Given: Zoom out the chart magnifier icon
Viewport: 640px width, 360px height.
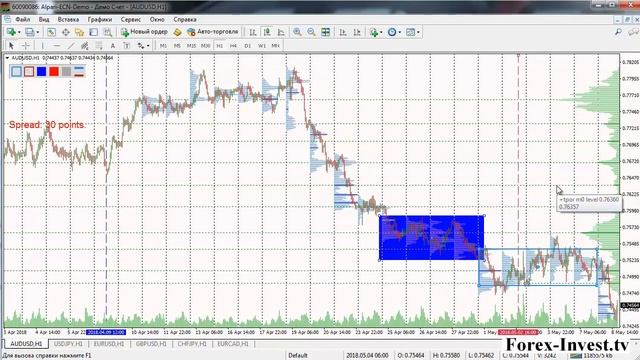Looking at the screenshot, I should [311, 32].
